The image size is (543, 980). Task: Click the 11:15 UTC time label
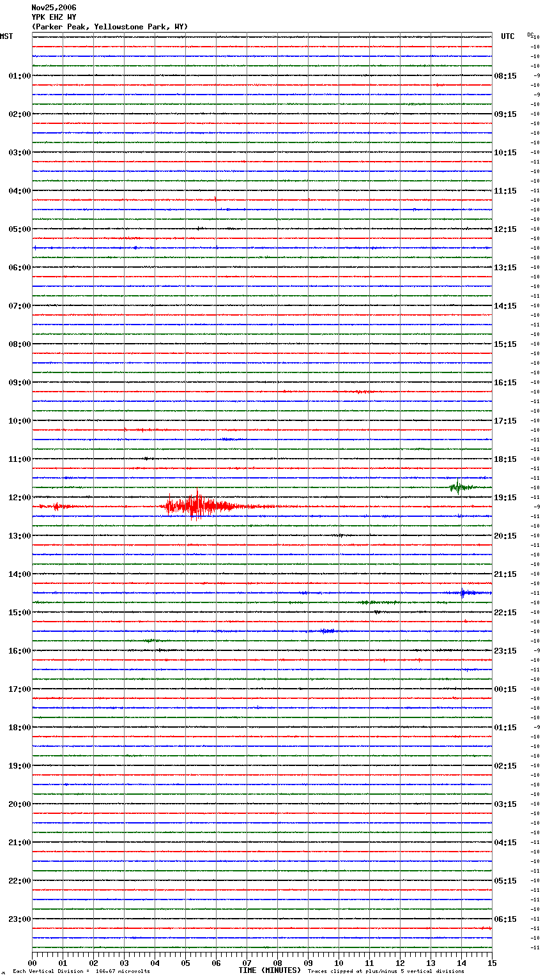(505, 191)
